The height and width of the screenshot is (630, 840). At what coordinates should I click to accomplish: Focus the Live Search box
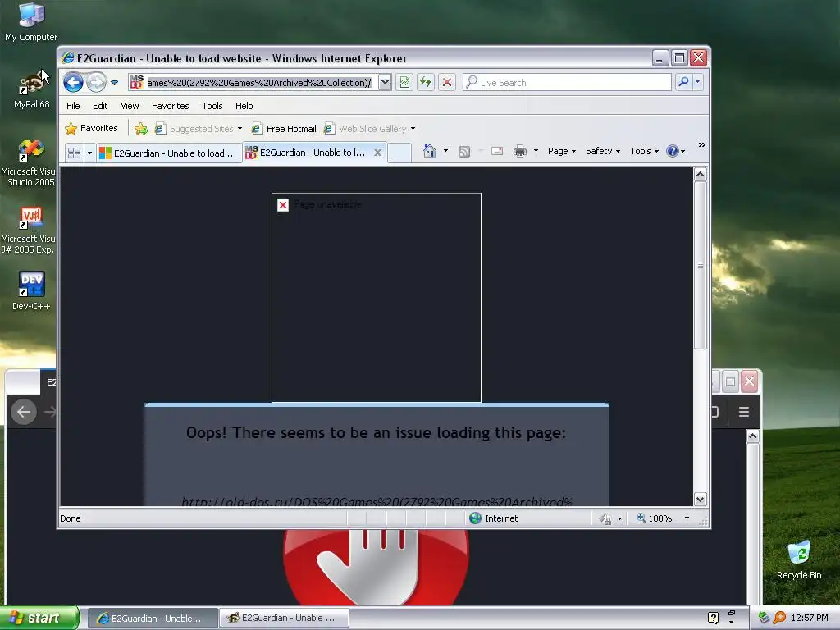coord(567,83)
